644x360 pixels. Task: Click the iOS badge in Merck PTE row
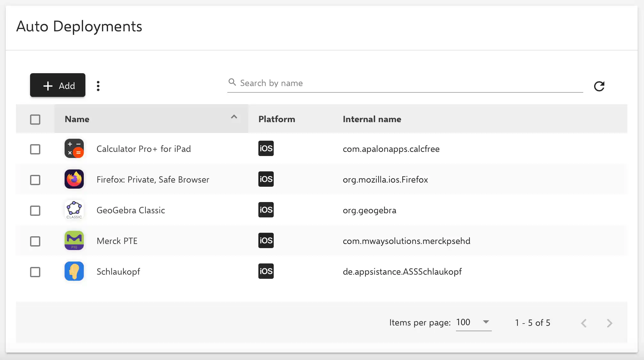[266, 240]
